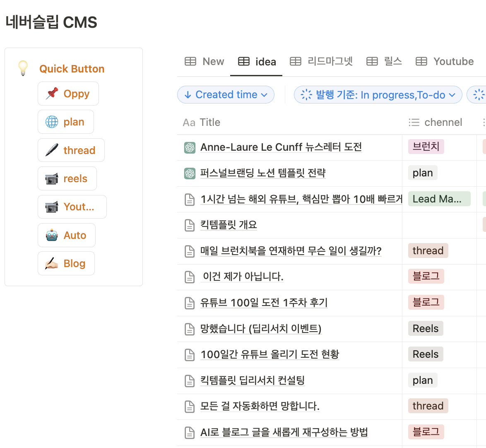This screenshot has width=486, height=448.
Task: Open the options menu right of the chennel header
Action: click(484, 122)
